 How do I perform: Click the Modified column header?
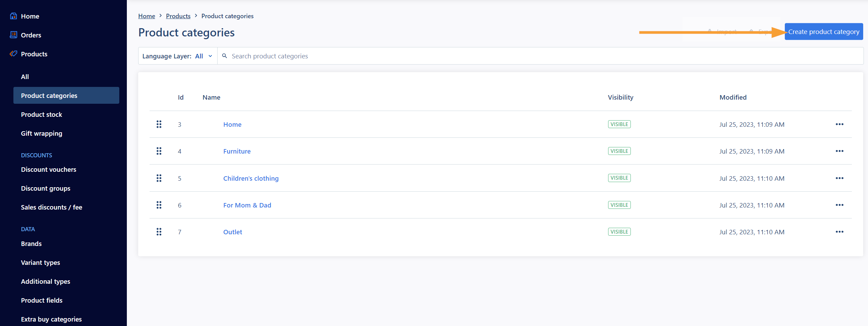point(733,97)
